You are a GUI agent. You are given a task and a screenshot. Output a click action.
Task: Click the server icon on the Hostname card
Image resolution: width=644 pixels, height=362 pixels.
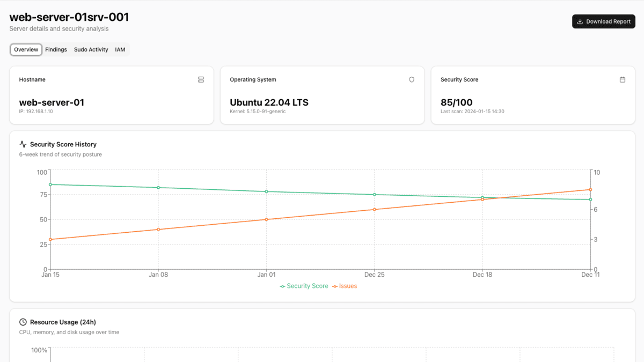coord(201,79)
